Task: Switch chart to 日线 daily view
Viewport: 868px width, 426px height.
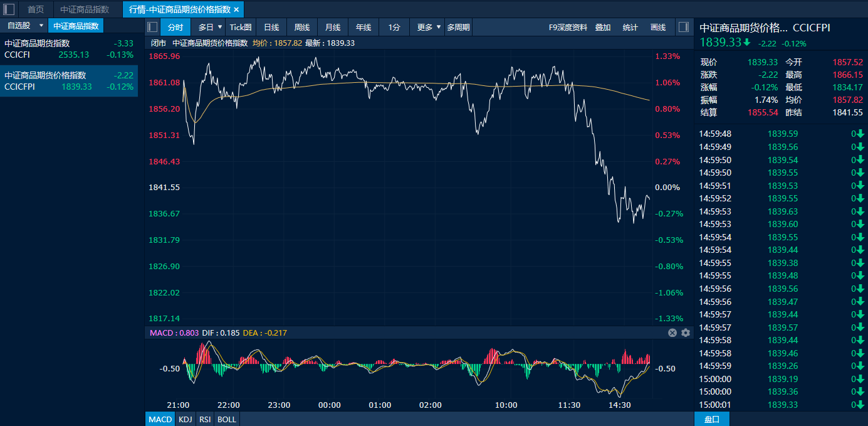Action: click(x=271, y=27)
